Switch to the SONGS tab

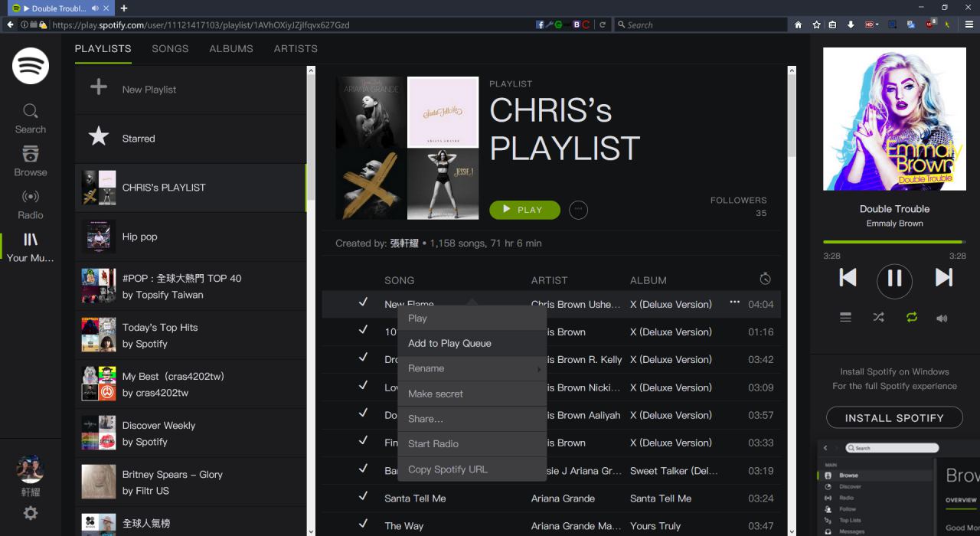170,48
